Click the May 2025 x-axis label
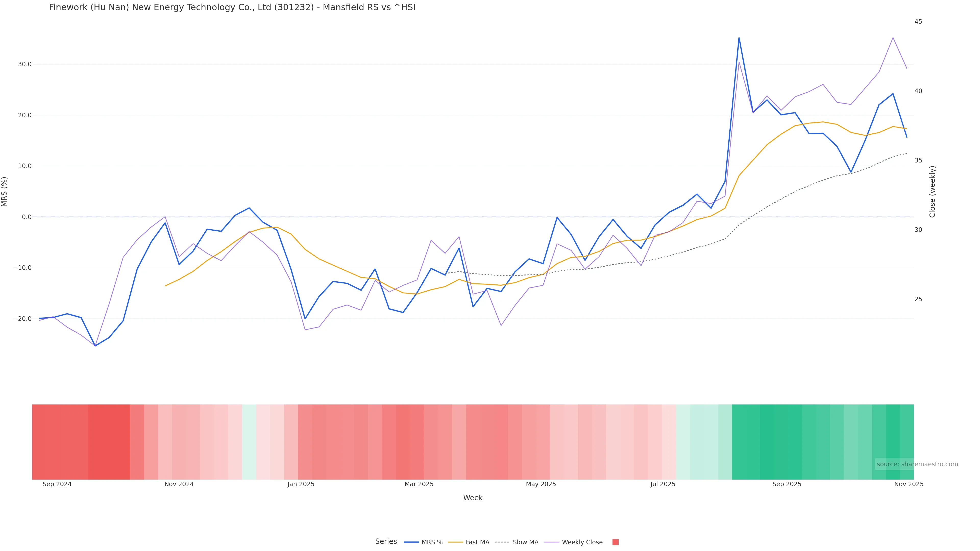 tap(541, 484)
